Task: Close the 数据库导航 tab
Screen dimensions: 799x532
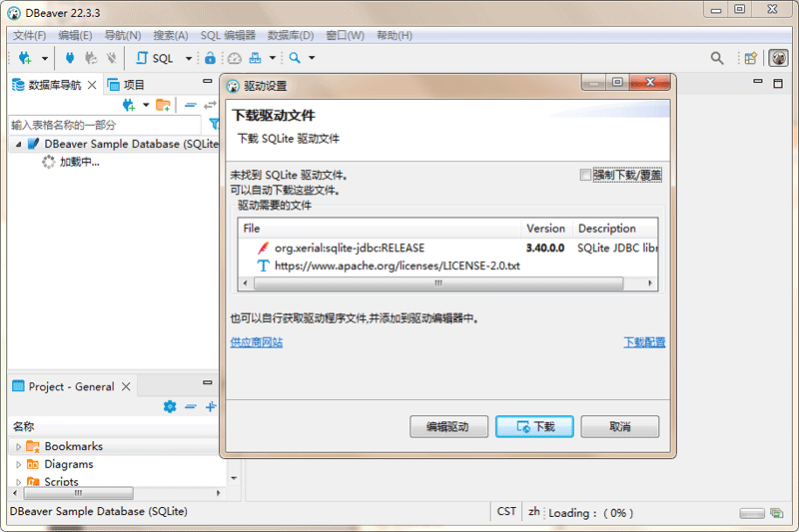Action: coord(92,85)
